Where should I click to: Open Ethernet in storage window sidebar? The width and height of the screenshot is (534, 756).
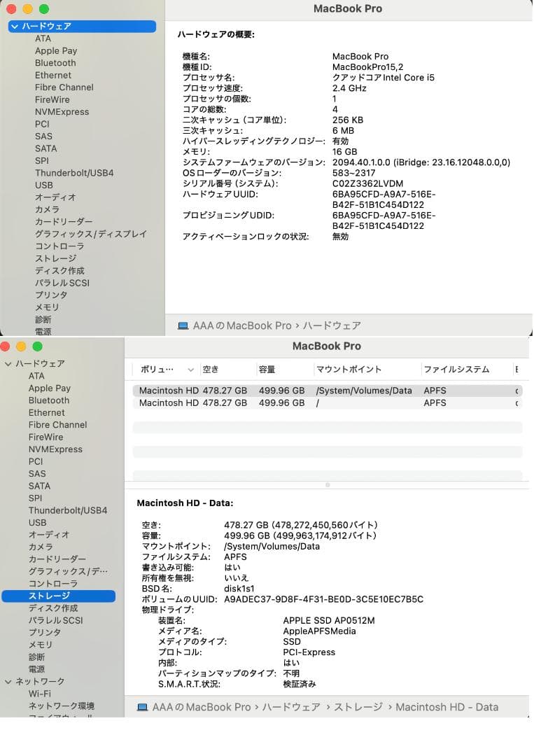(46, 413)
